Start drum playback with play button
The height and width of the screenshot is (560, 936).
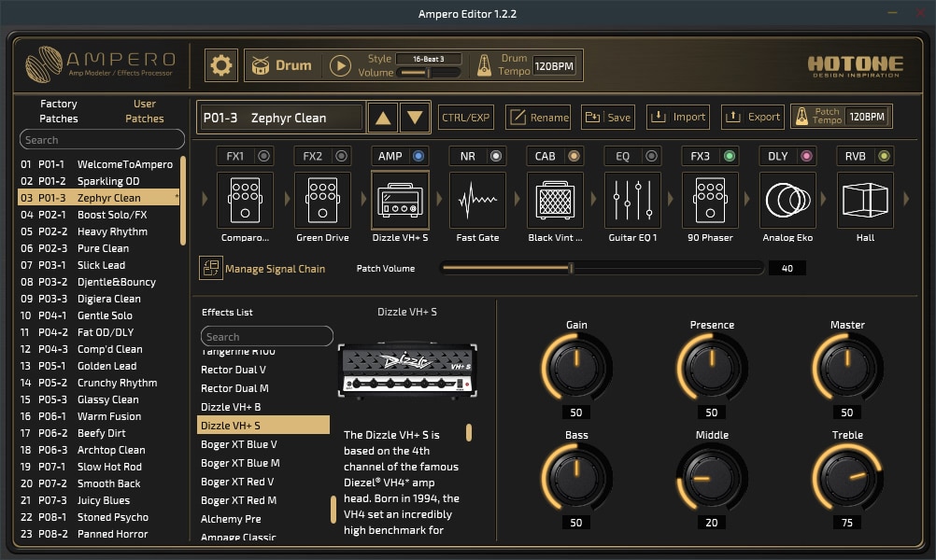point(340,65)
